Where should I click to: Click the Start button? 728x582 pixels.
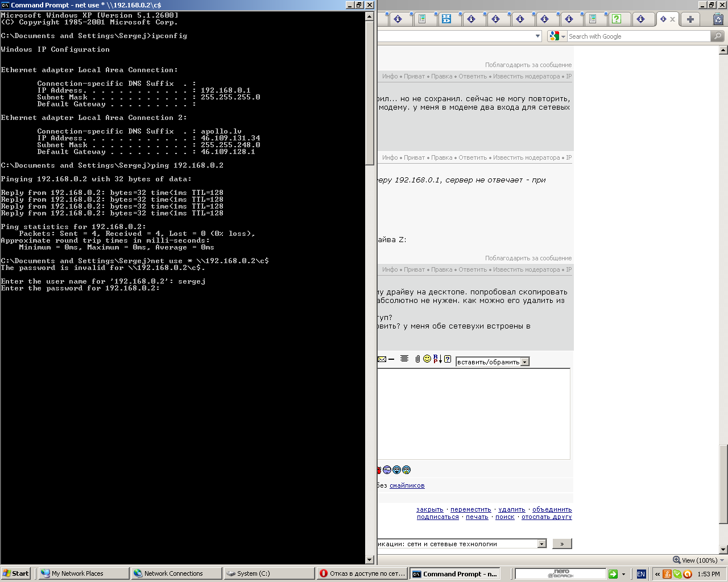[x=16, y=573]
